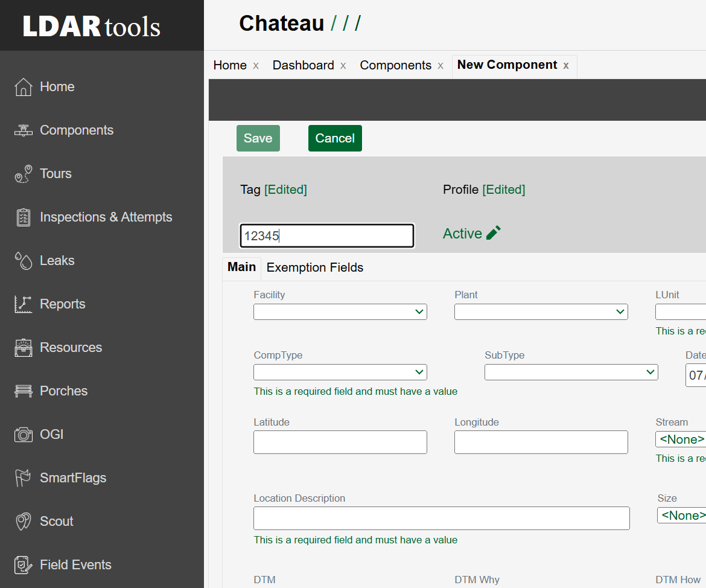Click the Components valve icon in sidebar
706x588 pixels.
pyautogui.click(x=23, y=130)
